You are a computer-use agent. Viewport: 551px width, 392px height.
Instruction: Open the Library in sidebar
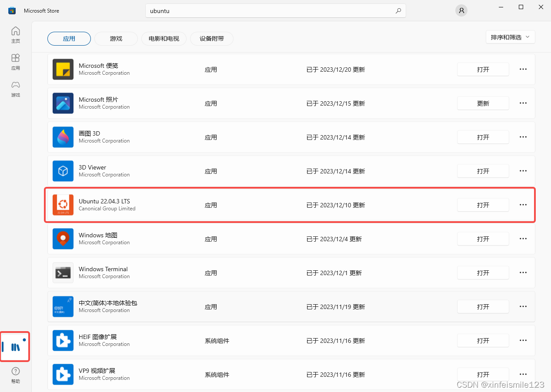click(x=16, y=347)
